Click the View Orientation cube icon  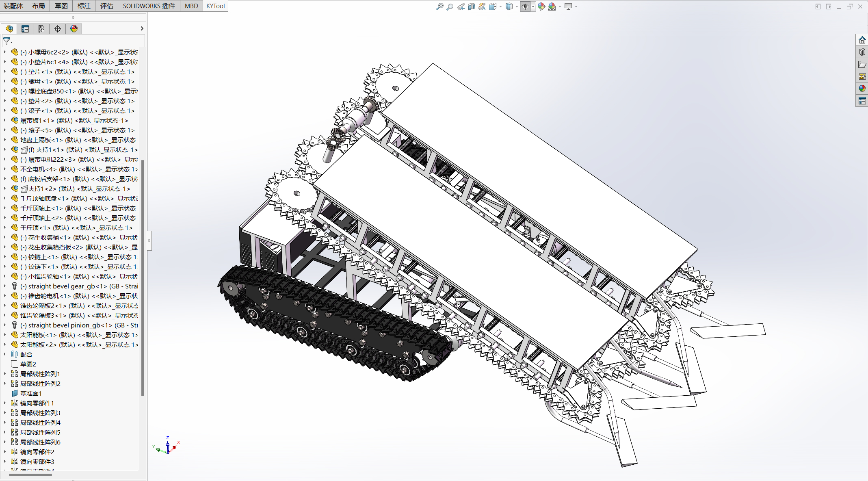click(493, 6)
